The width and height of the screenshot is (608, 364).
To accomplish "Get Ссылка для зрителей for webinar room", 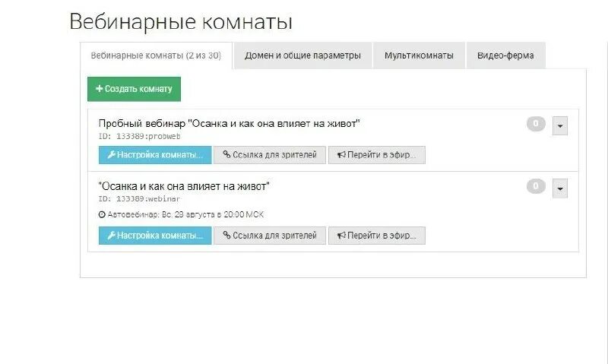I will (270, 236).
